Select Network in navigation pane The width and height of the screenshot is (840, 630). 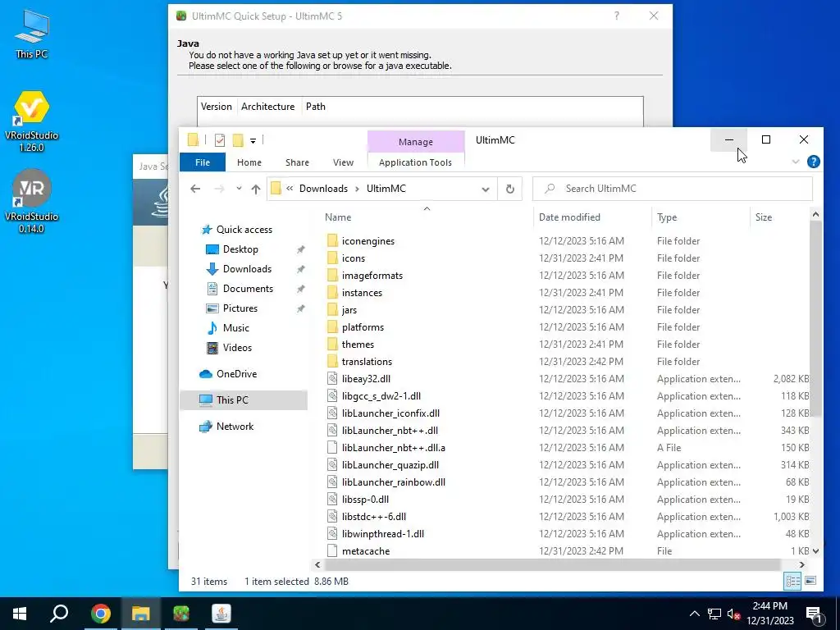[x=235, y=427]
